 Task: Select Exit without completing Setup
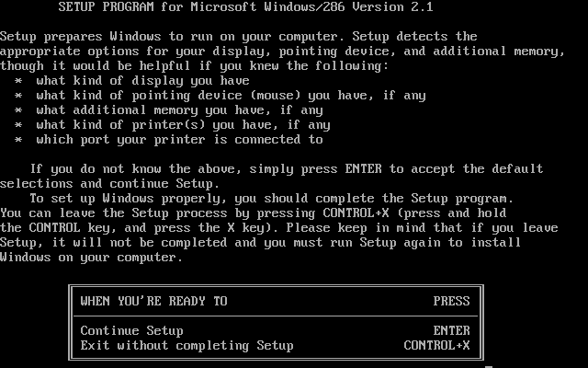tap(187, 346)
